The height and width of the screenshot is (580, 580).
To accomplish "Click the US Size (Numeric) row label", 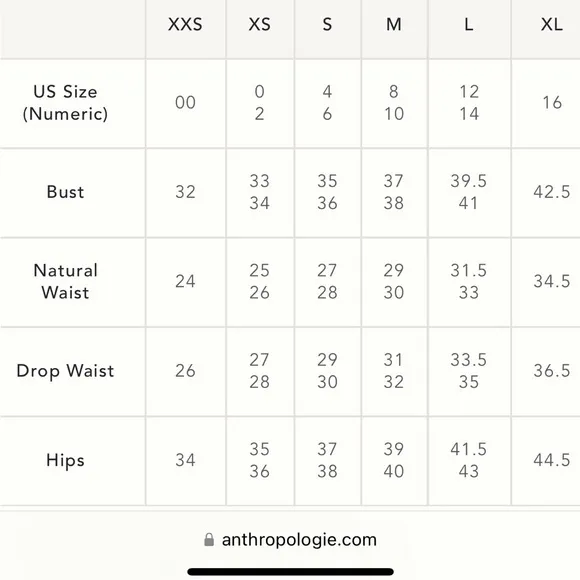I will tap(65, 103).
